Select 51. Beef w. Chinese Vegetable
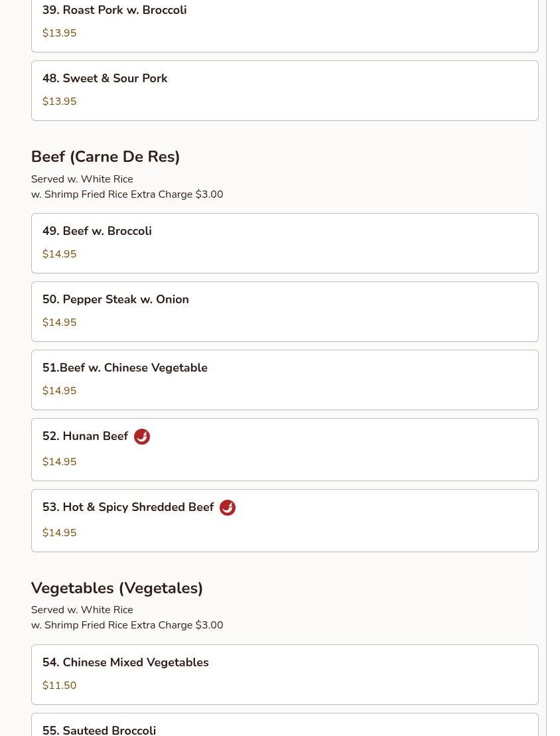Viewport: 560px width, 736px height. (285, 380)
